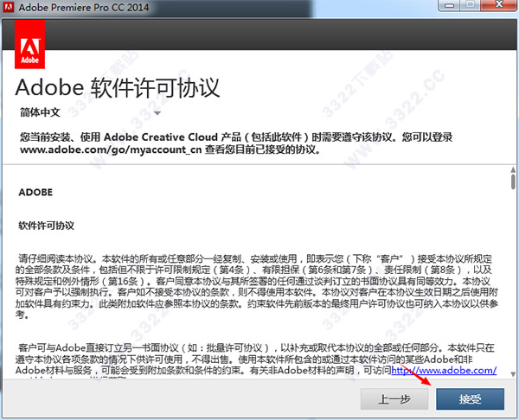The height and width of the screenshot is (420, 519).
Task: Click the red Adobe logo
Action: [29, 44]
